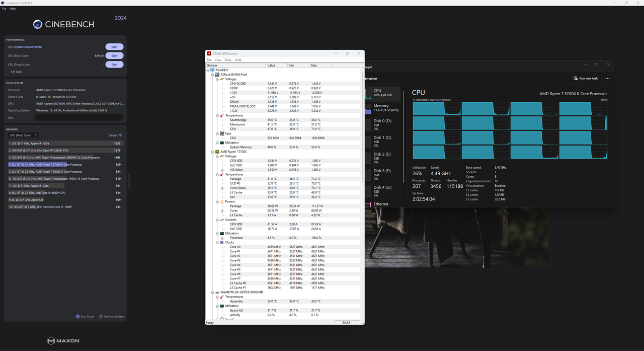This screenshot has height=351, width=644.
Task: Click the Maxon logo at bottom
Action: pyautogui.click(x=63, y=341)
